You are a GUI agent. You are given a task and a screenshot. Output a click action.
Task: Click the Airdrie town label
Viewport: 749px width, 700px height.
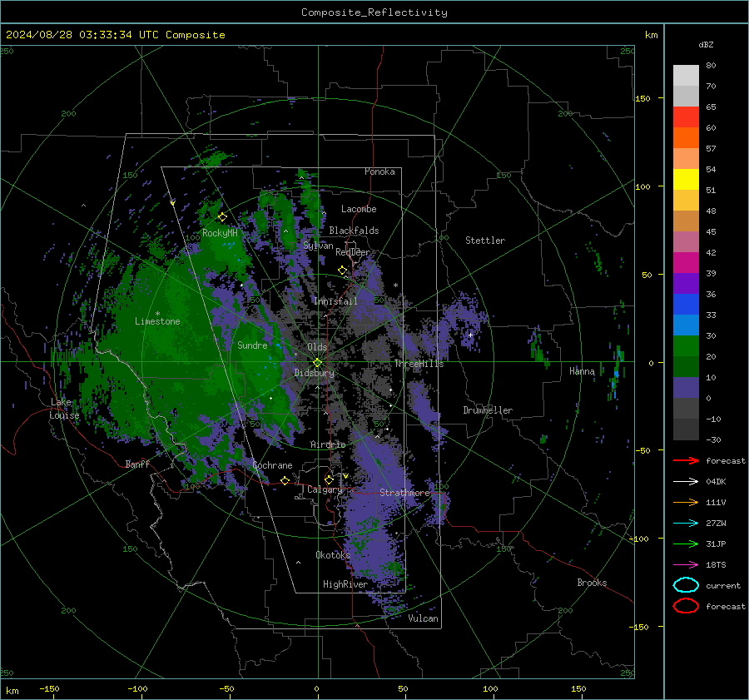328,444
